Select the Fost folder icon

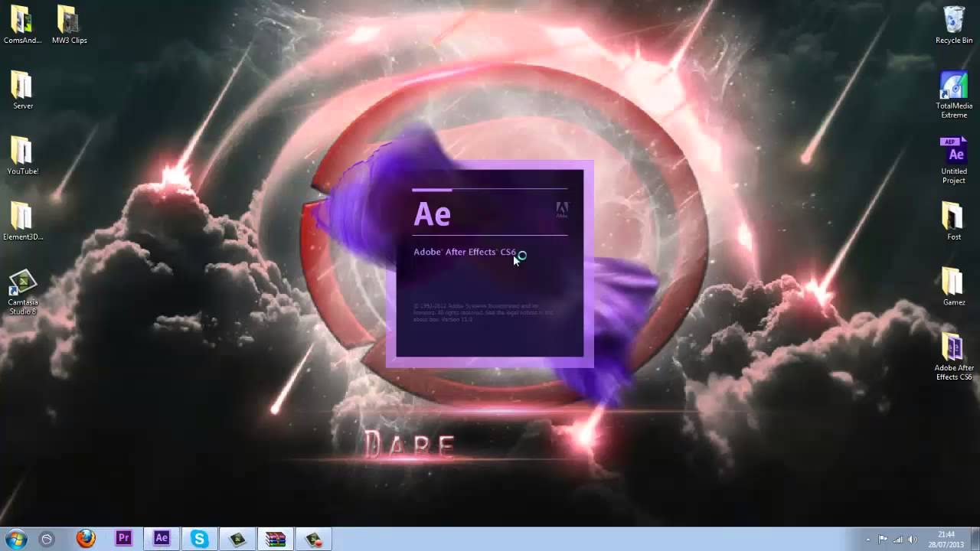point(954,222)
